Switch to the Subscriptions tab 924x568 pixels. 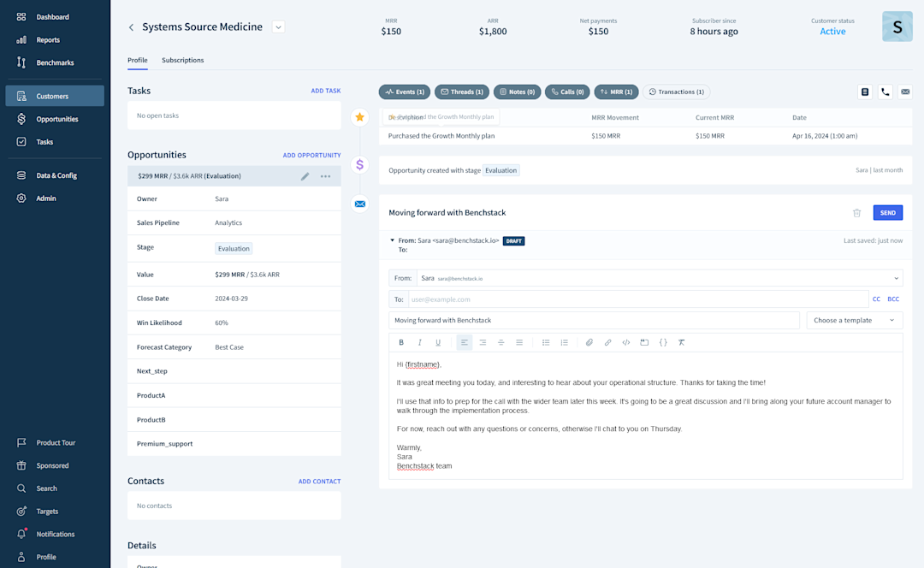point(183,60)
